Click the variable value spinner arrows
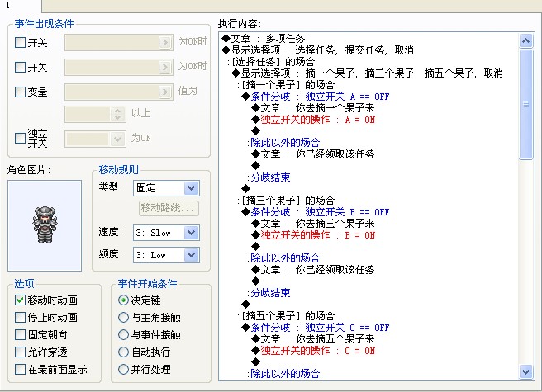 point(117,115)
